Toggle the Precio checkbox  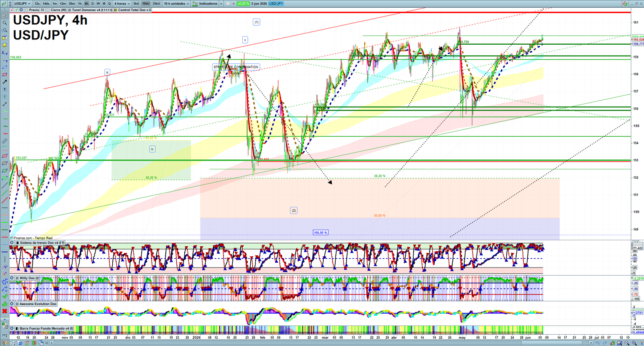pyautogui.click(x=27, y=10)
